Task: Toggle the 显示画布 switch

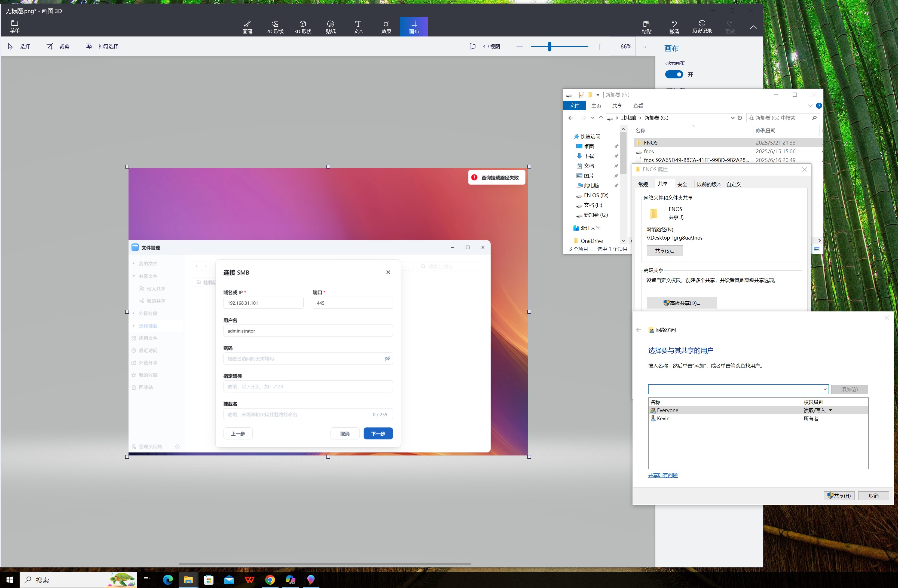Action: (x=674, y=74)
